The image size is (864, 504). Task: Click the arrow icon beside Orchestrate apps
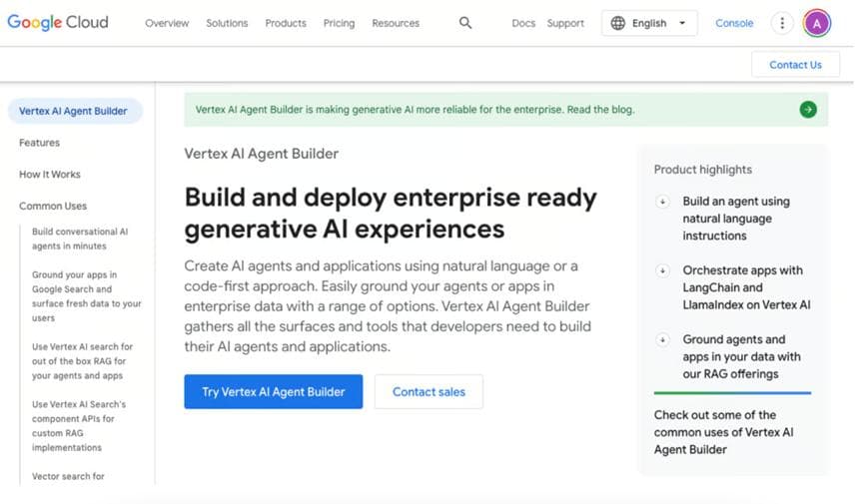click(x=662, y=270)
